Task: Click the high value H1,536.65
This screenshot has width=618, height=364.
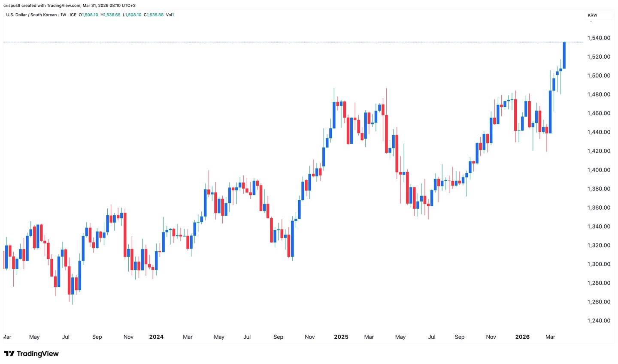Action: click(111, 15)
